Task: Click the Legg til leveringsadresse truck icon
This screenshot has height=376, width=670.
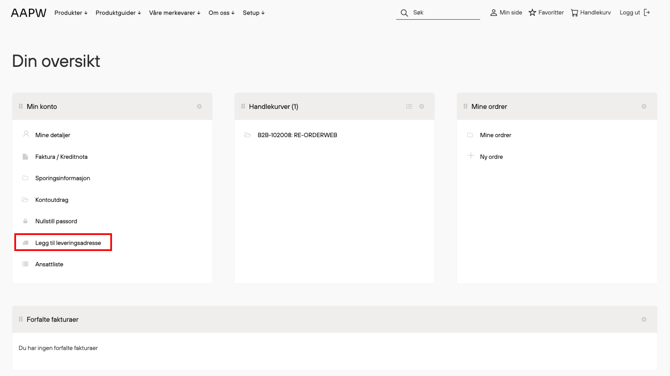Action: (x=25, y=243)
